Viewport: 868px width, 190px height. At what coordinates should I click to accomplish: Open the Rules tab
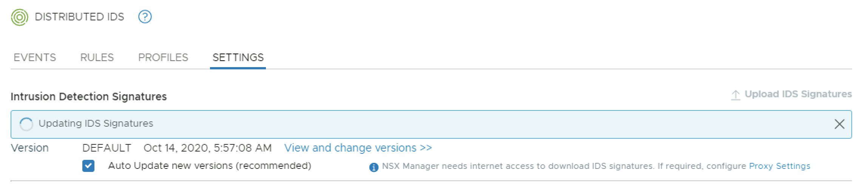tap(97, 58)
